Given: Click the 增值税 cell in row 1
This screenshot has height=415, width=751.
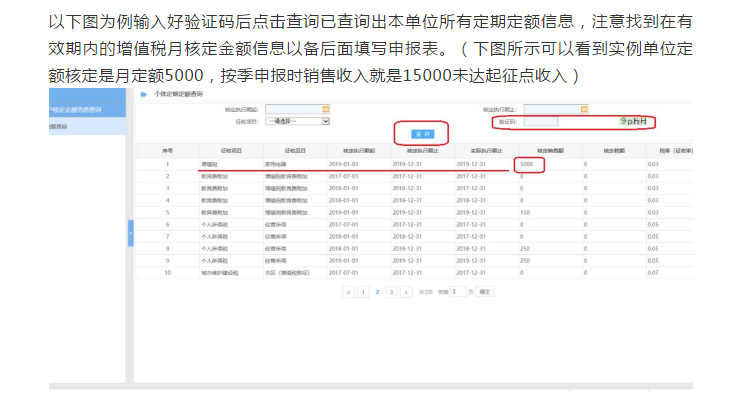Looking at the screenshot, I should pos(209,164).
